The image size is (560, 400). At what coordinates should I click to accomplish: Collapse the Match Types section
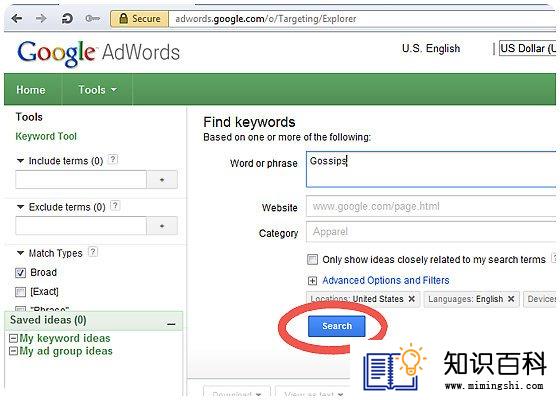point(20,253)
